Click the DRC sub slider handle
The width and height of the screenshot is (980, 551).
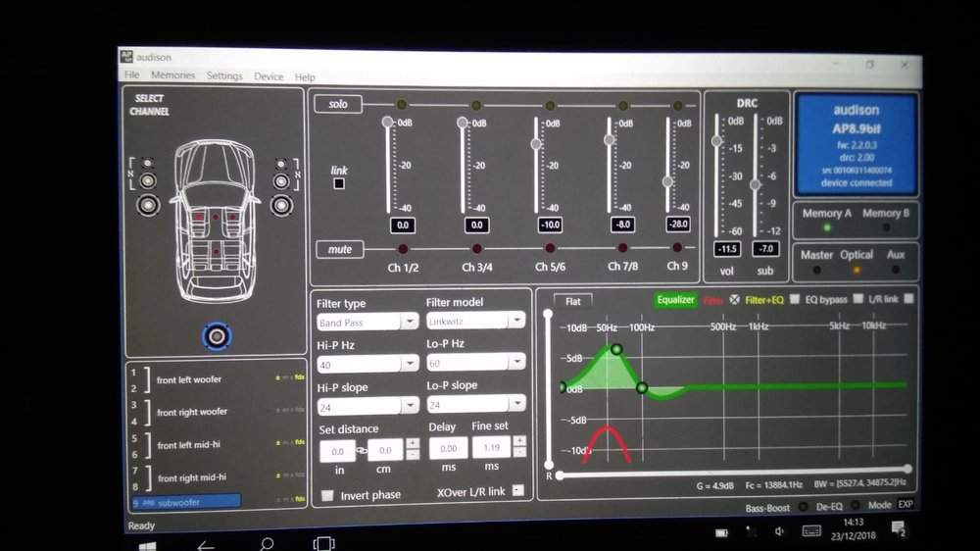[x=755, y=184]
